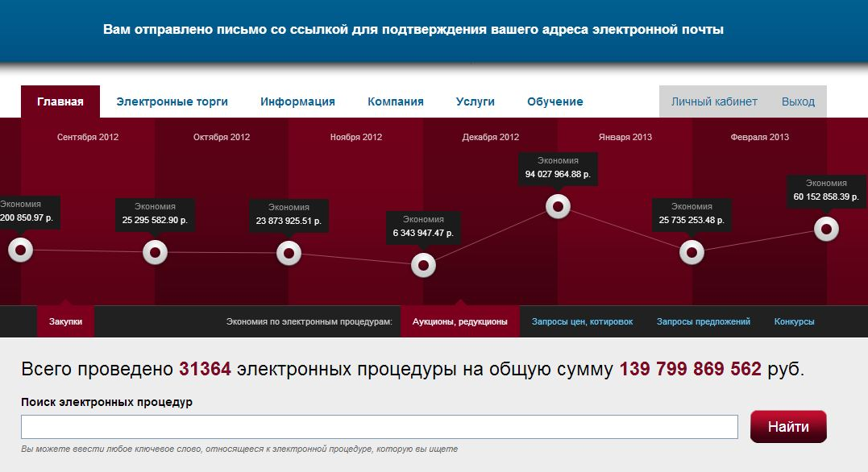Screen dimensions: 868x472
Task: Go to the Информация menu item
Action: (x=298, y=101)
